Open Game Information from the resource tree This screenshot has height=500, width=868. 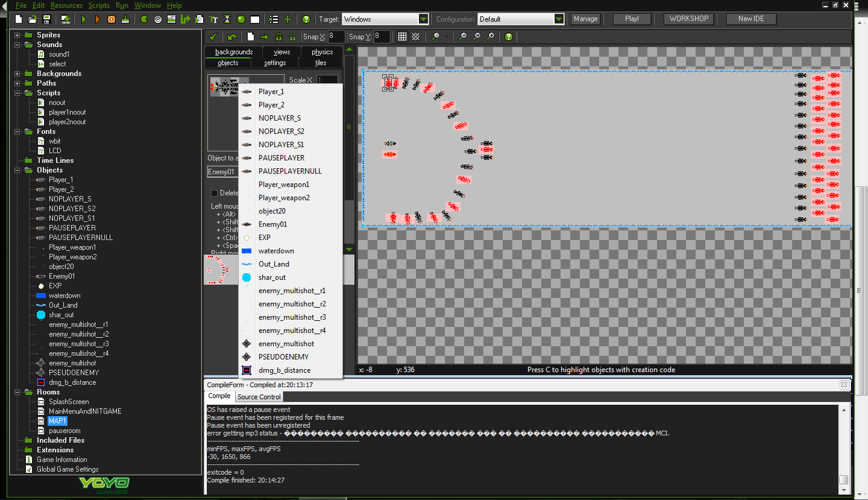pyautogui.click(x=62, y=460)
